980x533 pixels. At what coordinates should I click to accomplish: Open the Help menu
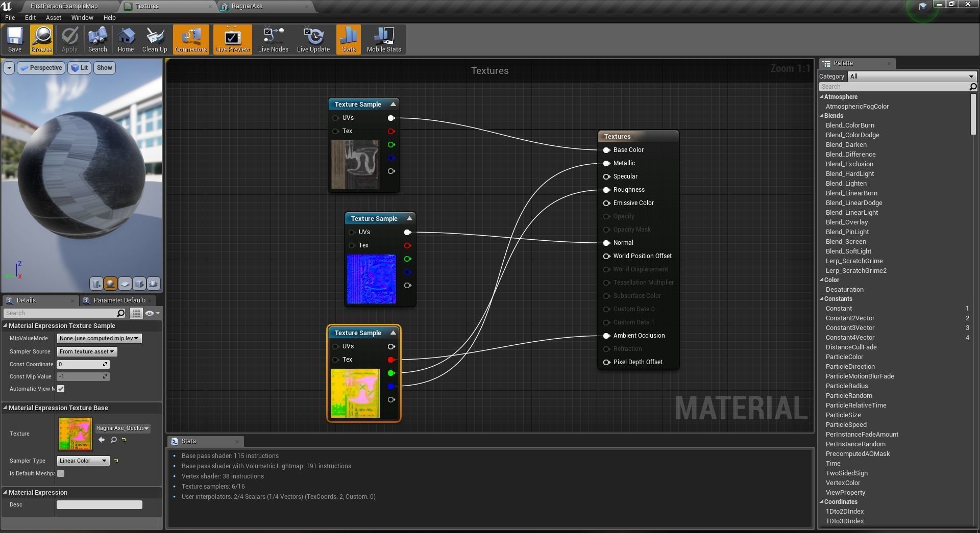(110, 17)
